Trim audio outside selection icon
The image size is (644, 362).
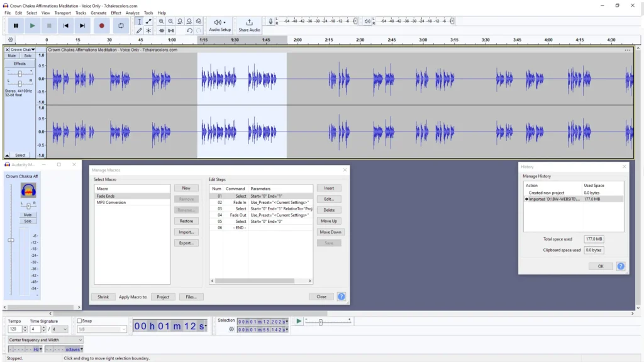point(162,30)
